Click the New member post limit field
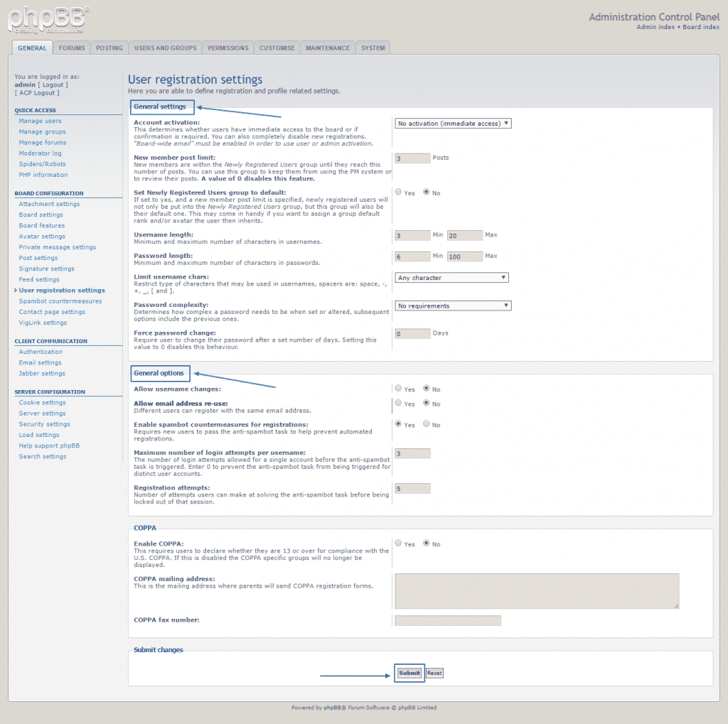The image size is (728, 724). (412, 158)
